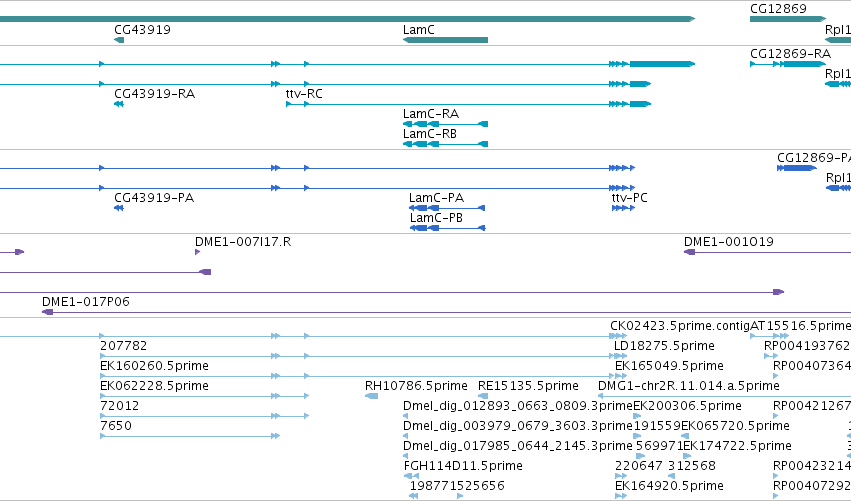Click the CG43919-PA protein arrow
Image resolution: width=851 pixels, height=501 pixels.
(x=119, y=208)
